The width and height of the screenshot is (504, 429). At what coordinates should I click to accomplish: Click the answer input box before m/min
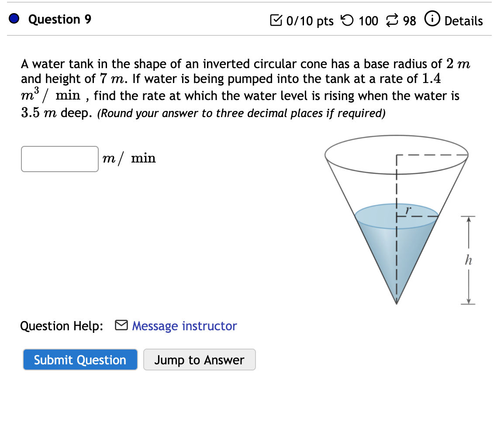[x=59, y=159]
